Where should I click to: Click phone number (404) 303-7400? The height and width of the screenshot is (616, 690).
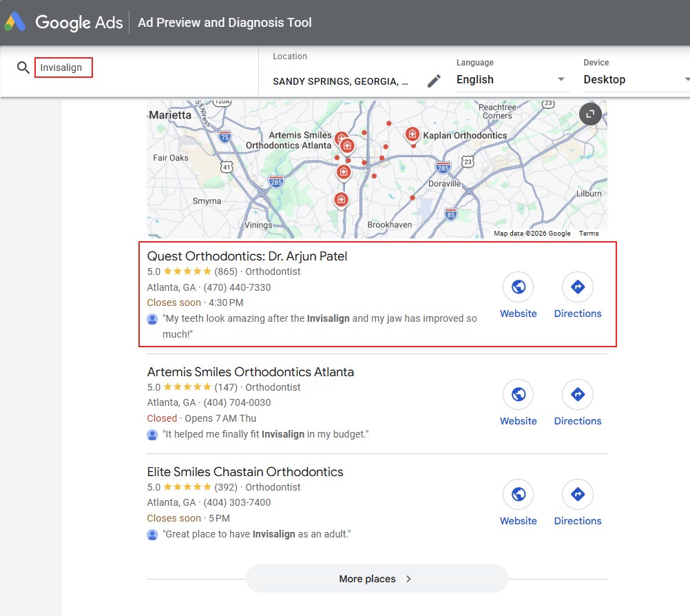237,502
